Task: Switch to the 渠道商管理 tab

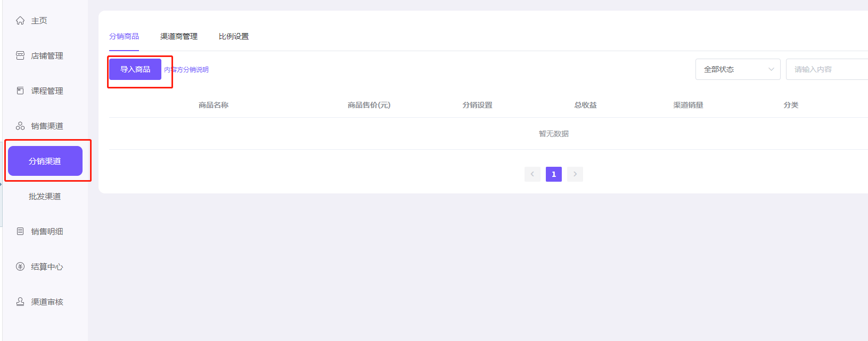Action: click(x=179, y=36)
